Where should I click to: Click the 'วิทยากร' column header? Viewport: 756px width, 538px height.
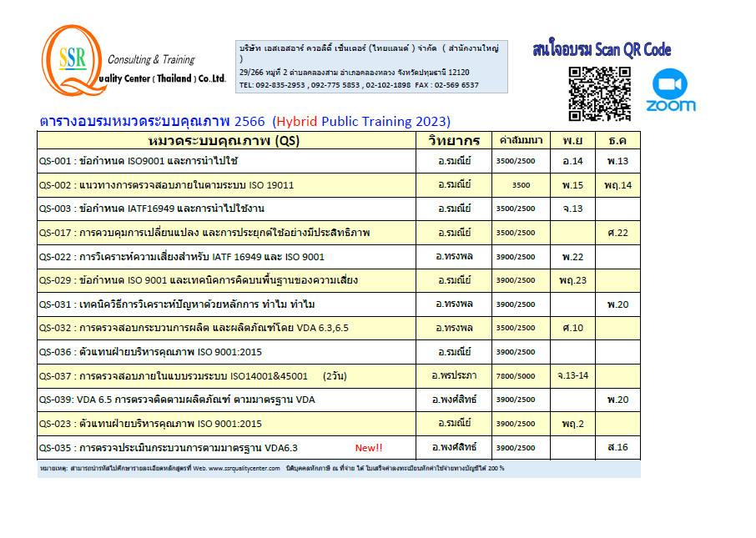tap(454, 141)
